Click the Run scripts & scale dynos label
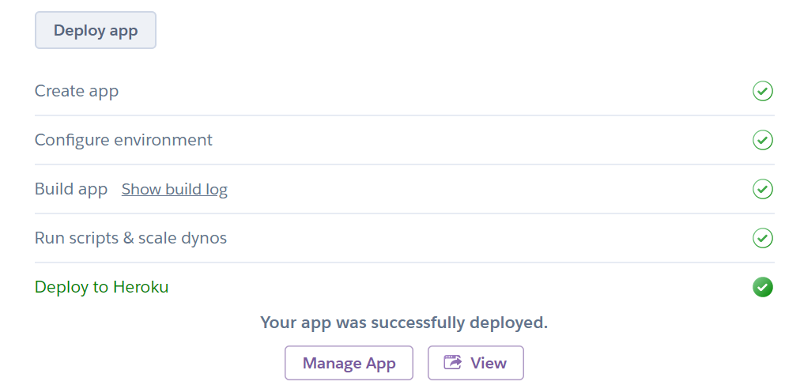 (131, 238)
